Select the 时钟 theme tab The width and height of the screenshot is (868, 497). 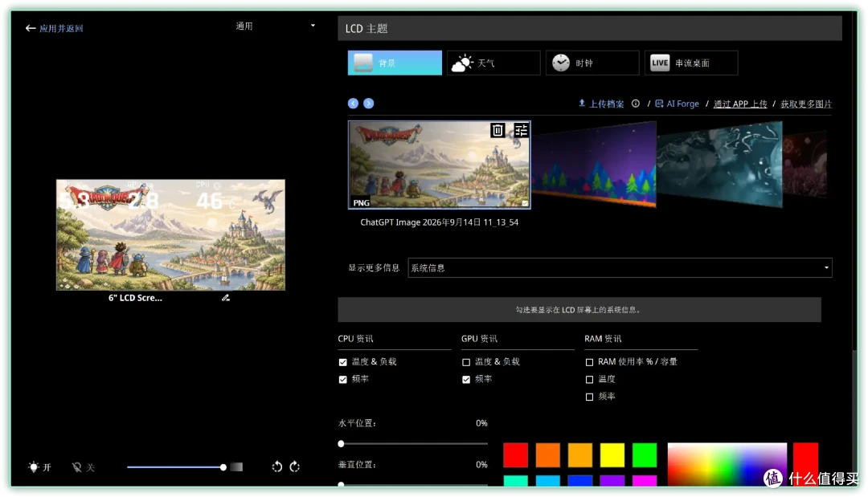592,63
